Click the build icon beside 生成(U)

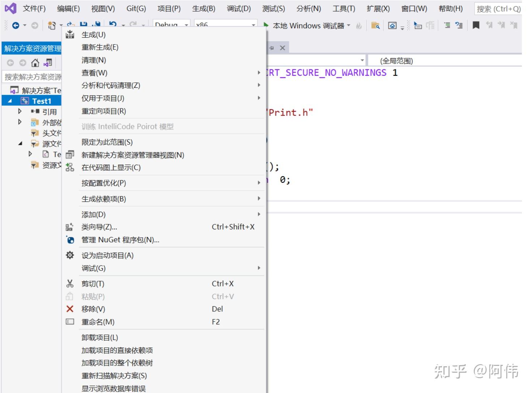(x=70, y=35)
